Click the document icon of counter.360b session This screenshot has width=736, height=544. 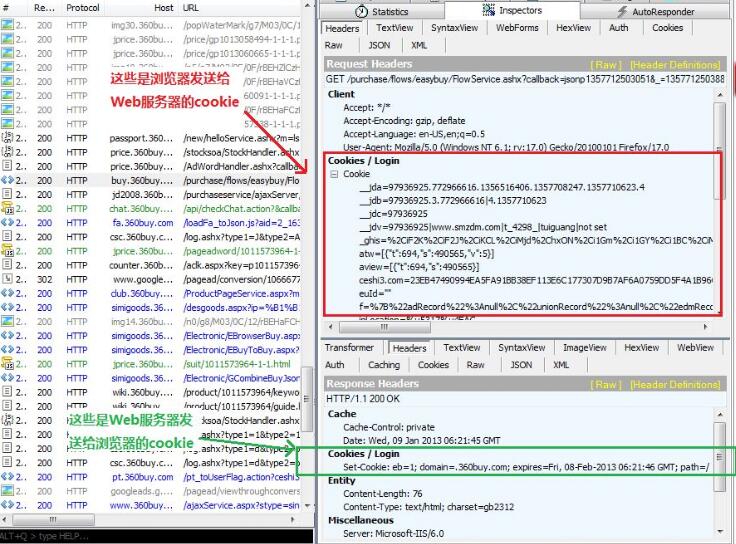coord(7,265)
